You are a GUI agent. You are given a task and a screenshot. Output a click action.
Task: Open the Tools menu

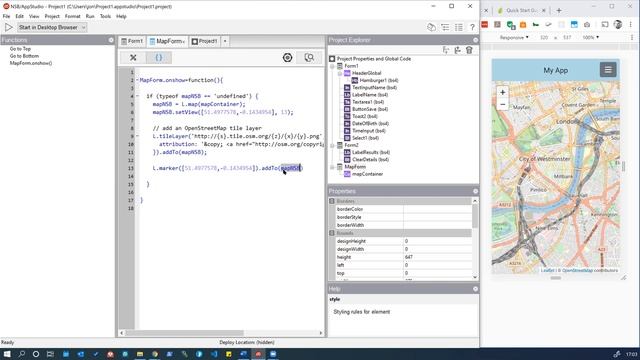tap(105, 16)
